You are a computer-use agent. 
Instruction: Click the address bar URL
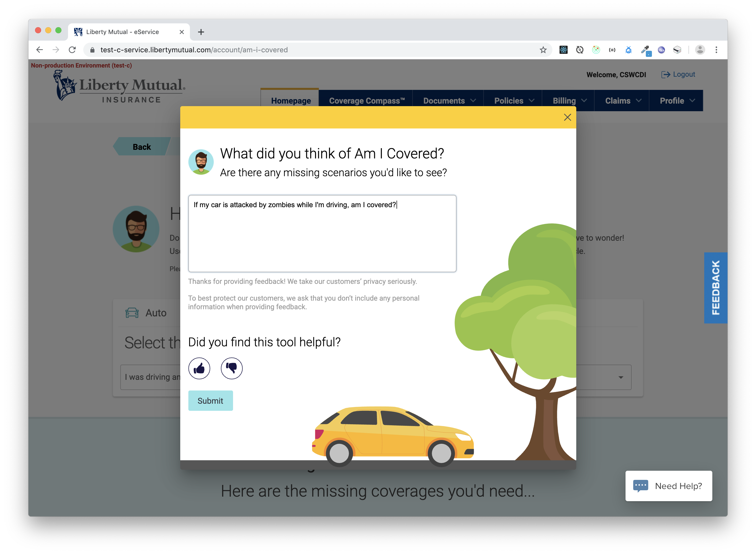tap(194, 50)
